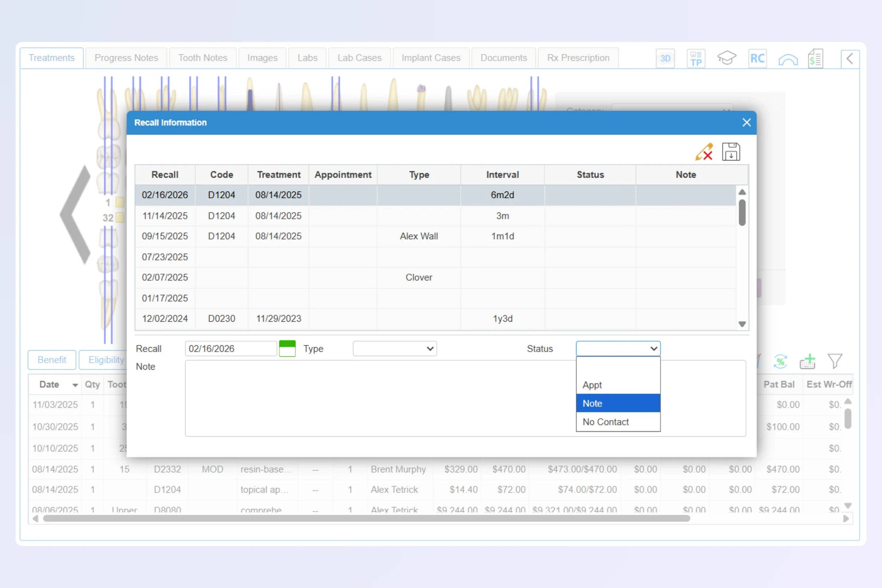The image size is (882, 588).
Task: Click inside the Note text area
Action: tap(375, 398)
